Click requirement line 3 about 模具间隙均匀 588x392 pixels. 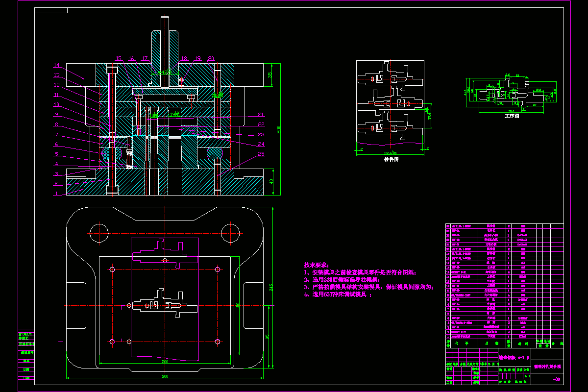pos(369,287)
